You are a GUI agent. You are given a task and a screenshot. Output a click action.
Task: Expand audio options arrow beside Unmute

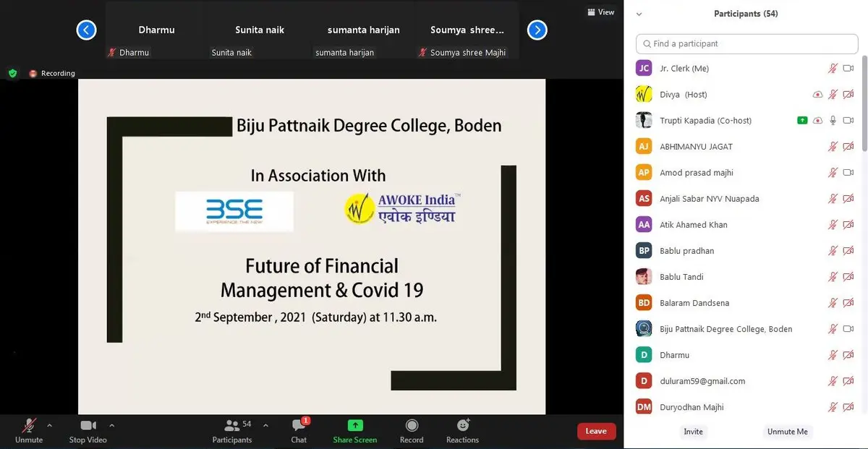[x=49, y=425]
